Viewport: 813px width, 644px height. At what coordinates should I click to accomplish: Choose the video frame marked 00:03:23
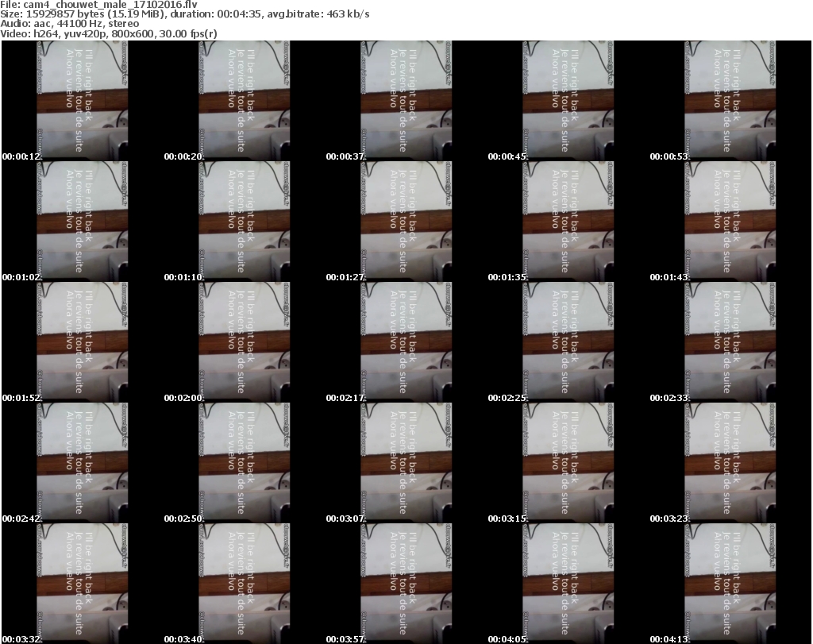point(730,463)
